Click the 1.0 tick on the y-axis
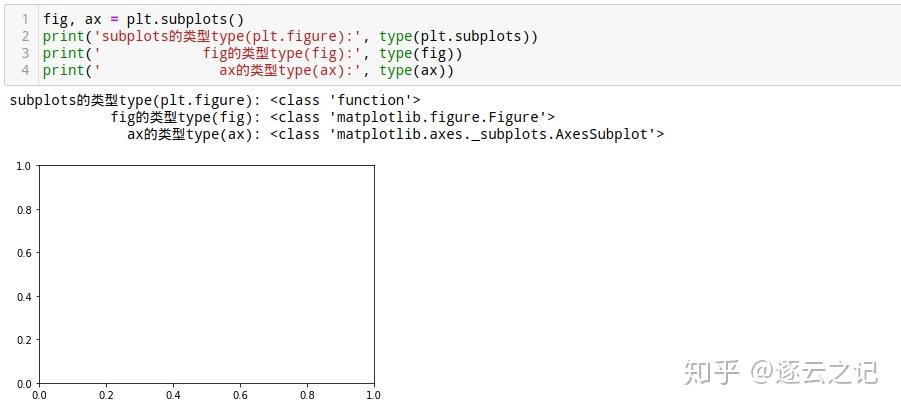 pyautogui.click(x=22, y=166)
